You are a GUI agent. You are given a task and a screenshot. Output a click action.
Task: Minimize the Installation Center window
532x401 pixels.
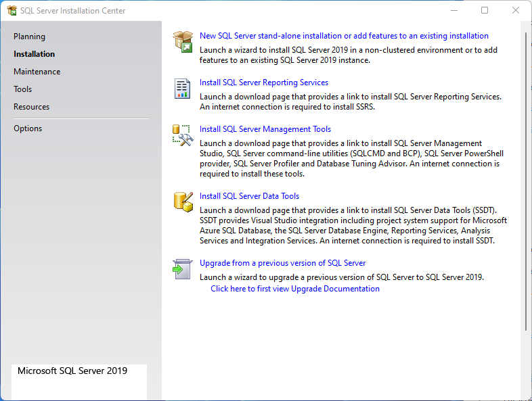click(454, 11)
